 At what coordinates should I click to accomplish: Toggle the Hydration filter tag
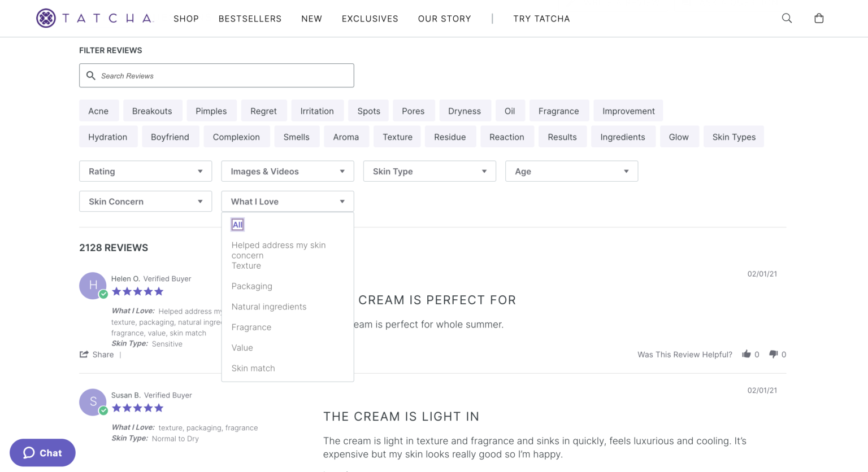[x=108, y=137]
